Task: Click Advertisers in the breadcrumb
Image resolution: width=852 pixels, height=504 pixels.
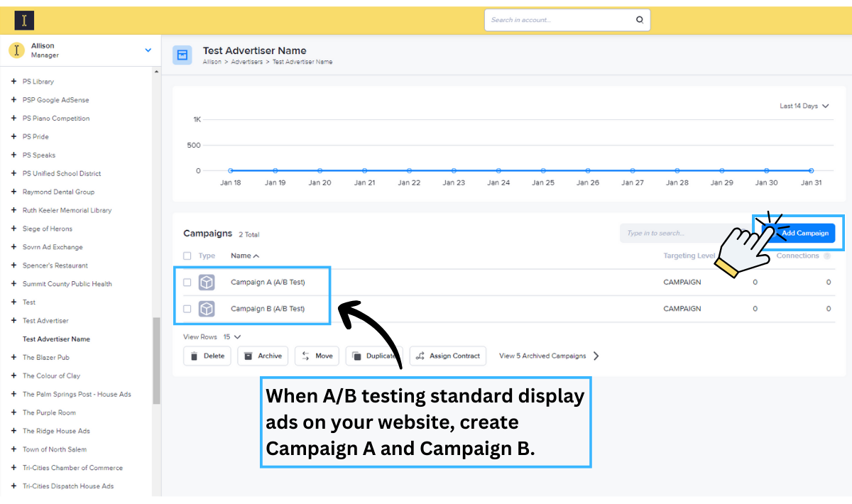Action: tap(246, 62)
